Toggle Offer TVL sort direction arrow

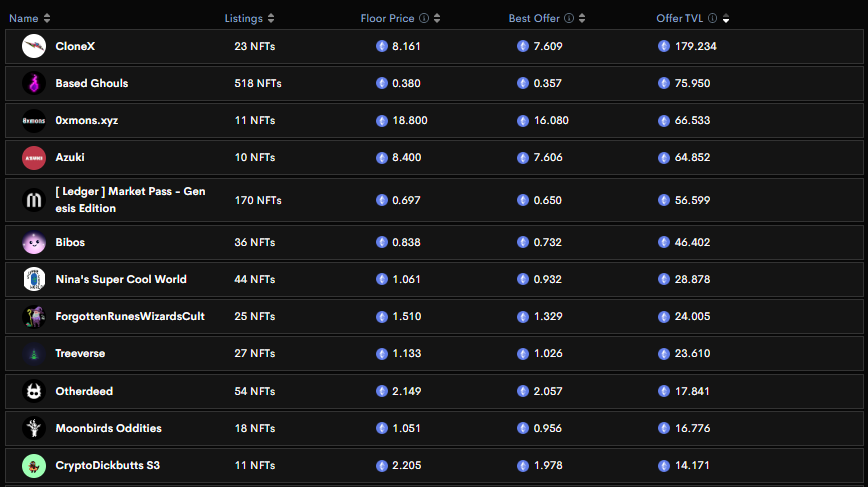click(726, 18)
